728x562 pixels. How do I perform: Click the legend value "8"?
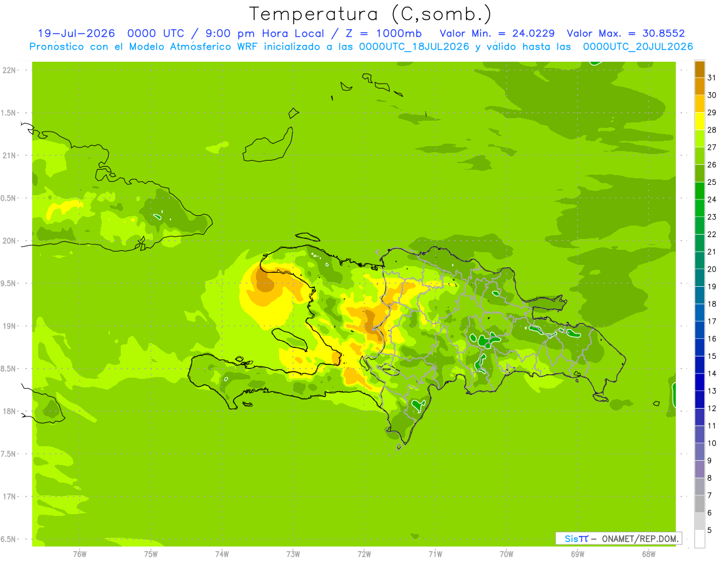pyautogui.click(x=709, y=478)
